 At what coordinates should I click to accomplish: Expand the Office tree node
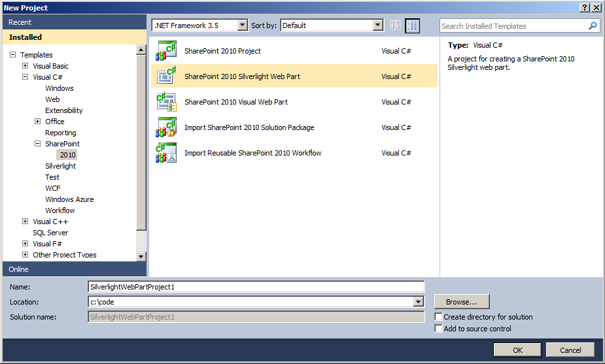pos(37,122)
